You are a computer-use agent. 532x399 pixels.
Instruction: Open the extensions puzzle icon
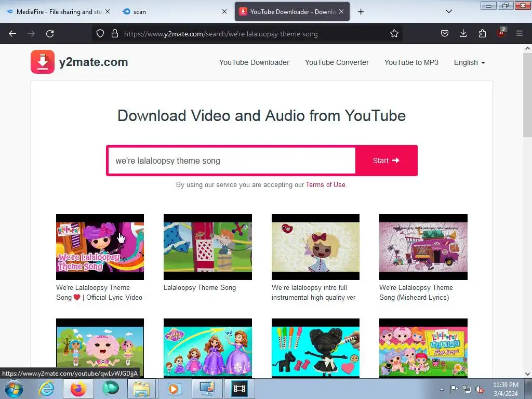point(482,34)
